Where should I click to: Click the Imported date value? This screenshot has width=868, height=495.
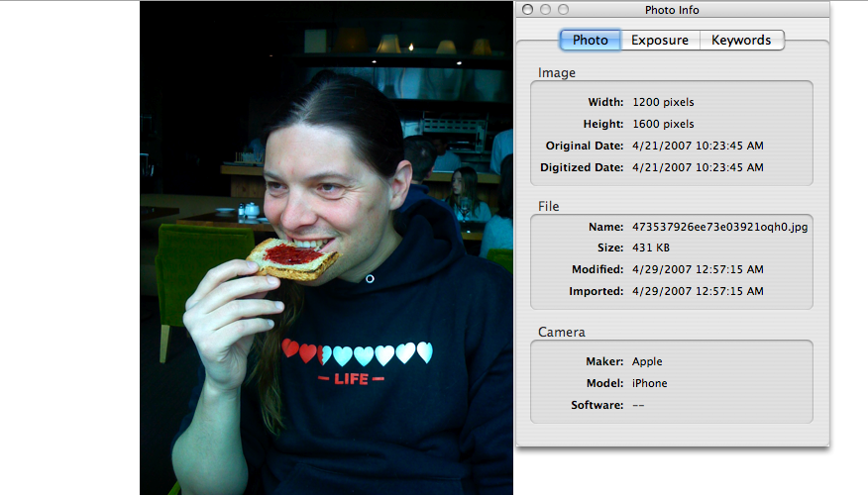[698, 291]
